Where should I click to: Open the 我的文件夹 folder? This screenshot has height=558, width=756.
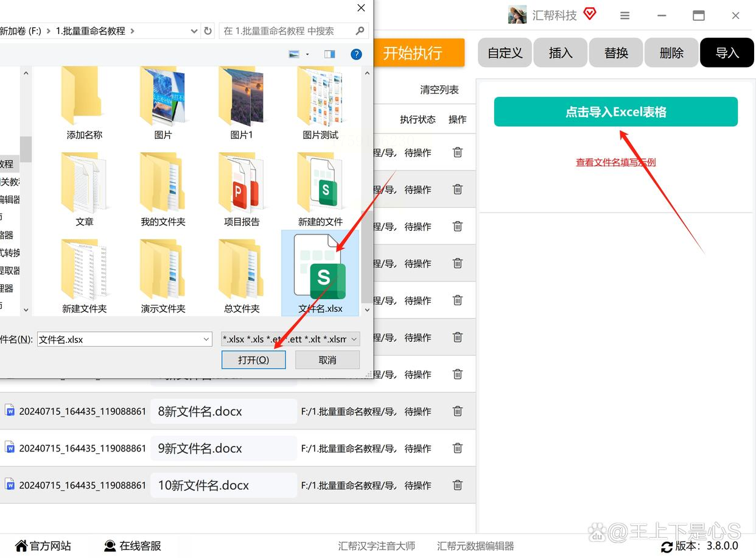coord(163,190)
